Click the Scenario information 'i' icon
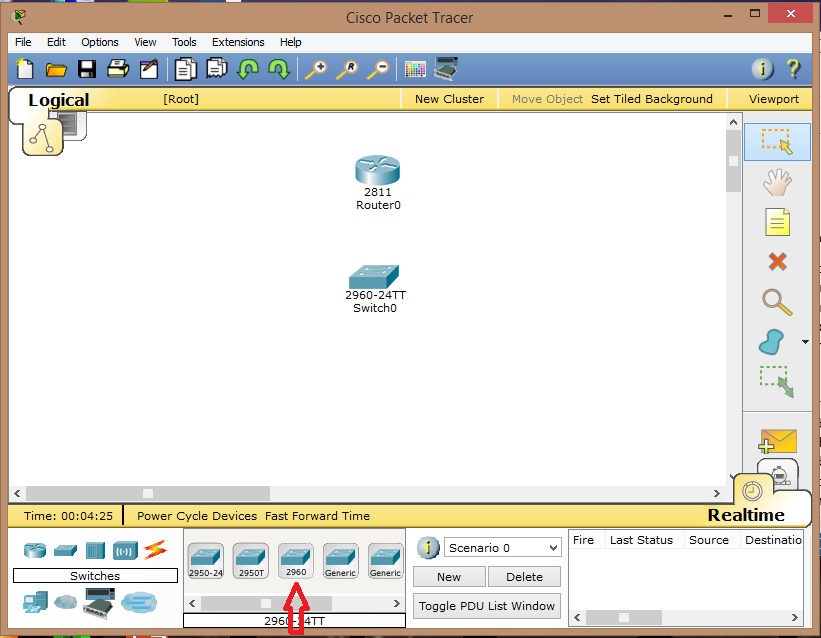 tap(428, 548)
